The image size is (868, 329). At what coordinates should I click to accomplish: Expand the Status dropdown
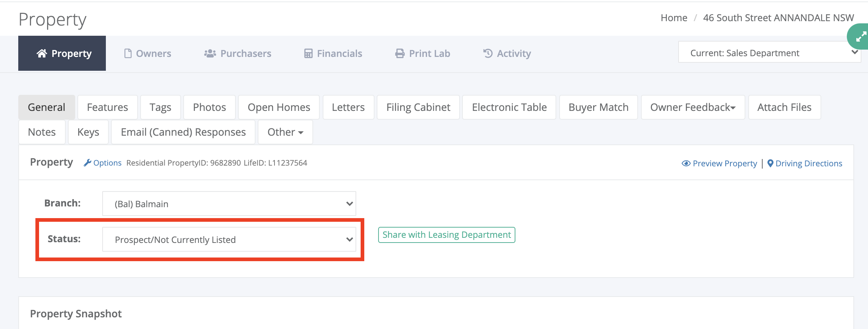pyautogui.click(x=229, y=239)
